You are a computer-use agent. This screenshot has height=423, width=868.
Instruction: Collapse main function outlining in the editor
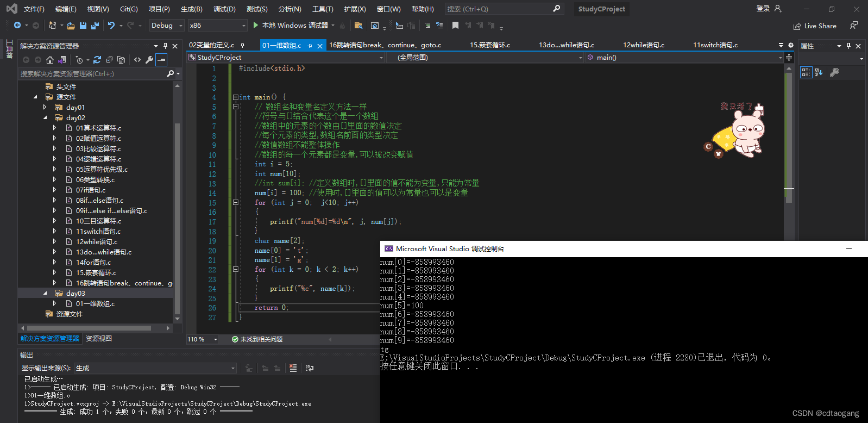[x=235, y=97]
